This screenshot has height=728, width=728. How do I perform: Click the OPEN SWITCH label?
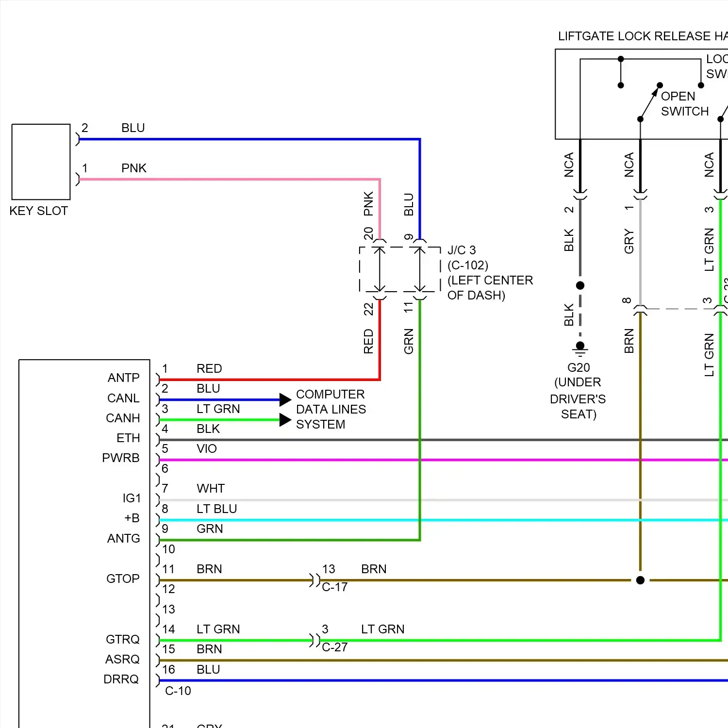tap(685, 103)
